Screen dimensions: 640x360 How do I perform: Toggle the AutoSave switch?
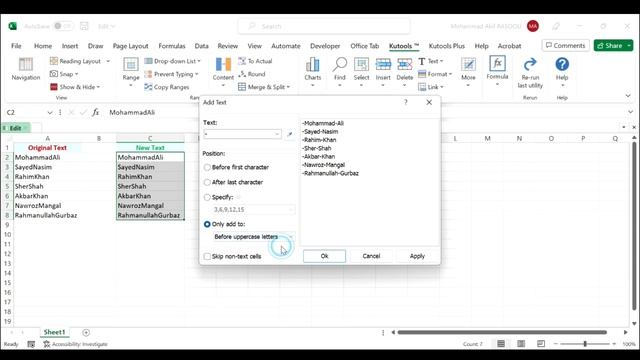63,26
